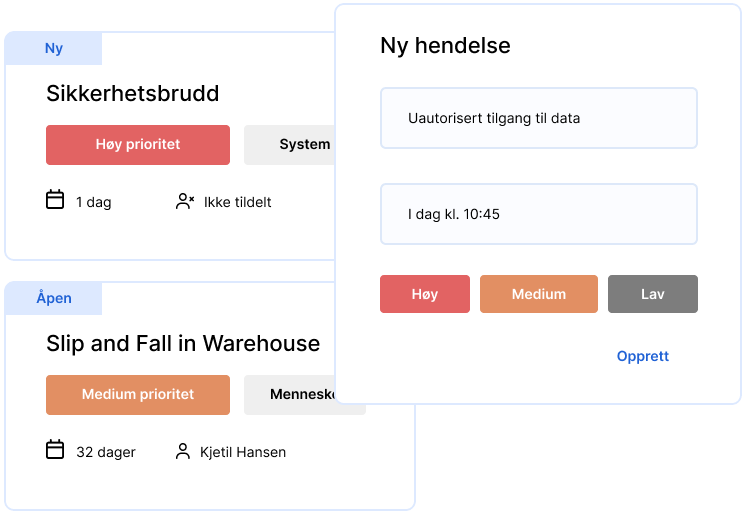
Task: Click the calendar icon beside 1 dag
Action: click(x=55, y=200)
